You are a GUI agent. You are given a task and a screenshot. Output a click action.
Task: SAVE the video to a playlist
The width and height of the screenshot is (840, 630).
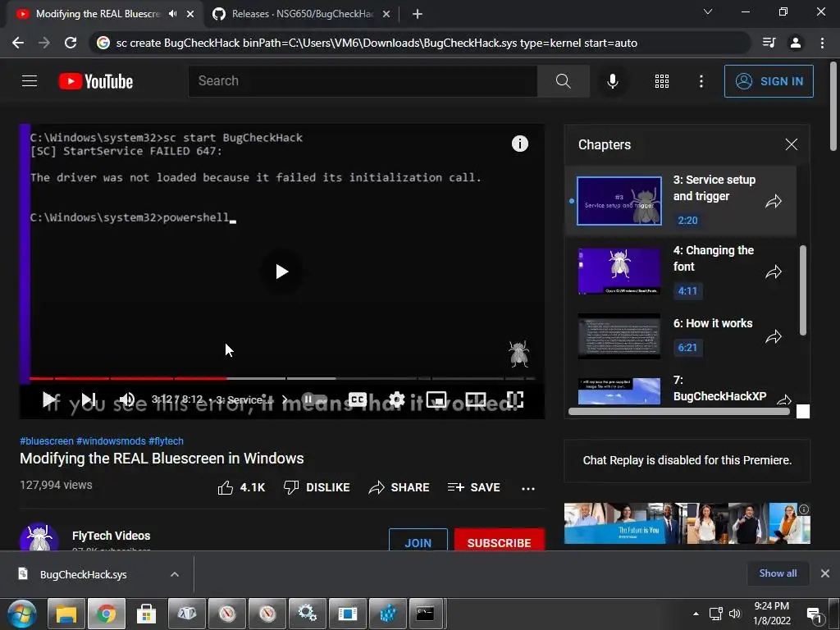tap(473, 487)
